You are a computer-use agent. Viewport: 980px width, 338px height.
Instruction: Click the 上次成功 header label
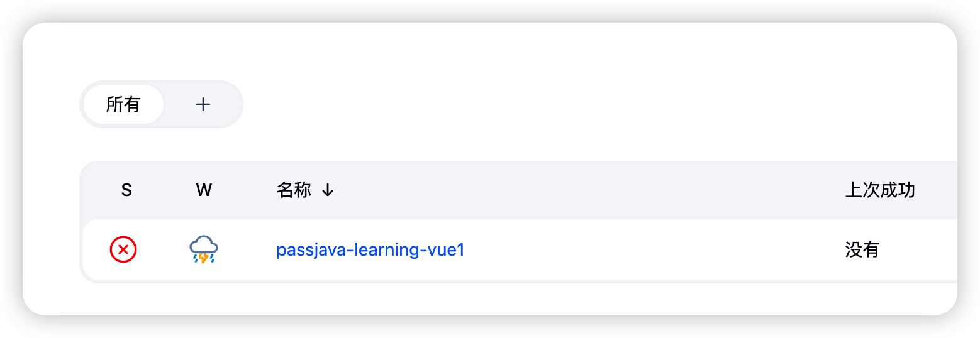879,190
